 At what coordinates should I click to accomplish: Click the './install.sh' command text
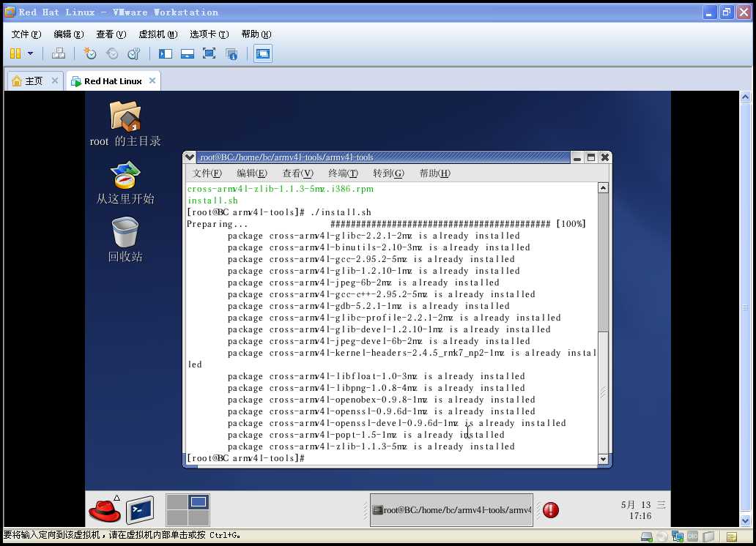pyautogui.click(x=341, y=212)
